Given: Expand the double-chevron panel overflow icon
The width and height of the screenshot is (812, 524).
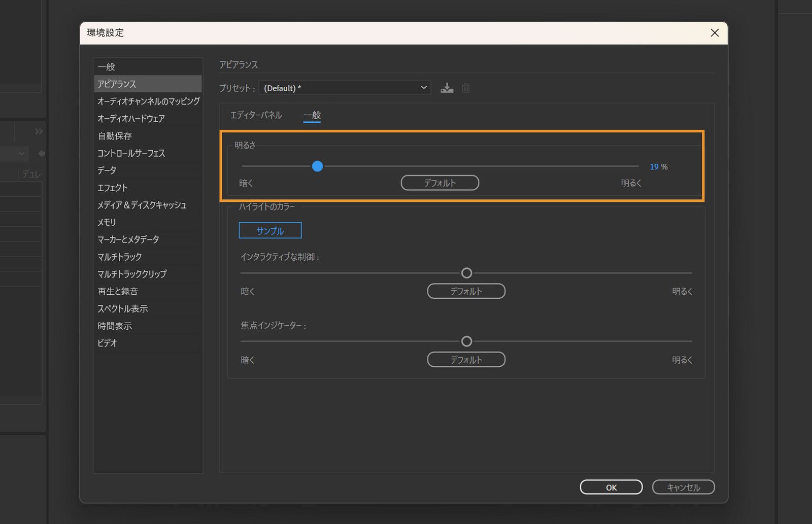Looking at the screenshot, I should point(39,132).
